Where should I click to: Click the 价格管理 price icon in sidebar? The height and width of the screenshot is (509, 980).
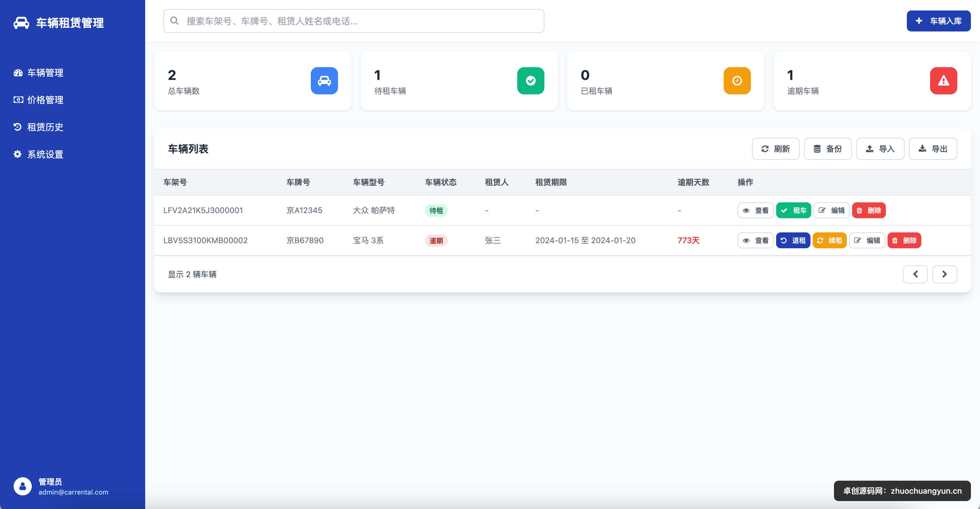(18, 99)
